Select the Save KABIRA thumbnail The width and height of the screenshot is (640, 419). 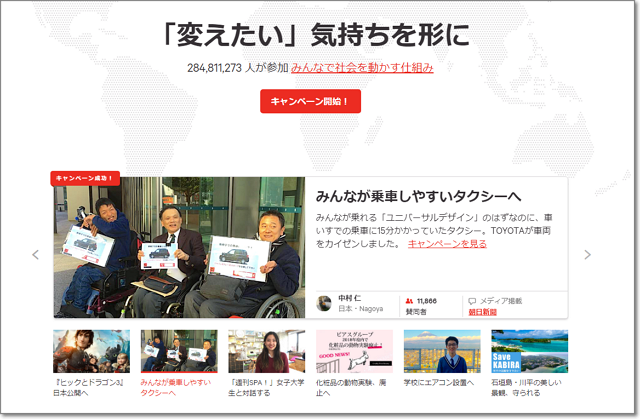pos(529,351)
